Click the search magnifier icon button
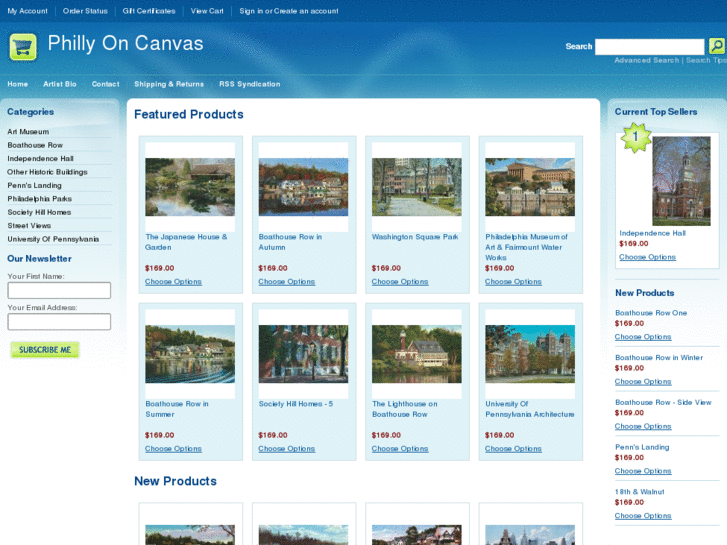 point(716,46)
